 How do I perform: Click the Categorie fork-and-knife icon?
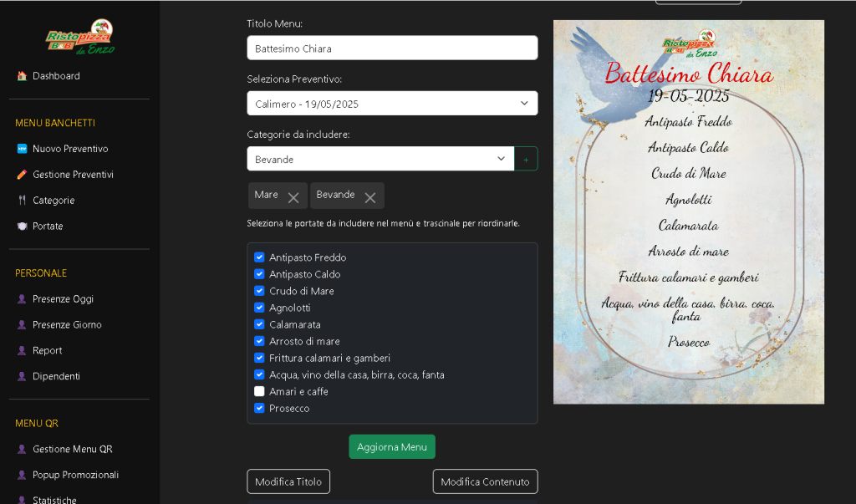tap(22, 201)
